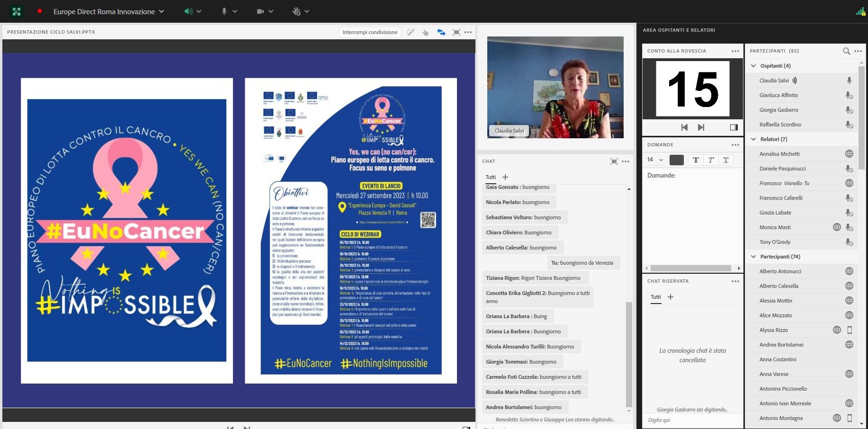Select Tutti tab in Chat Riservata

point(656,297)
